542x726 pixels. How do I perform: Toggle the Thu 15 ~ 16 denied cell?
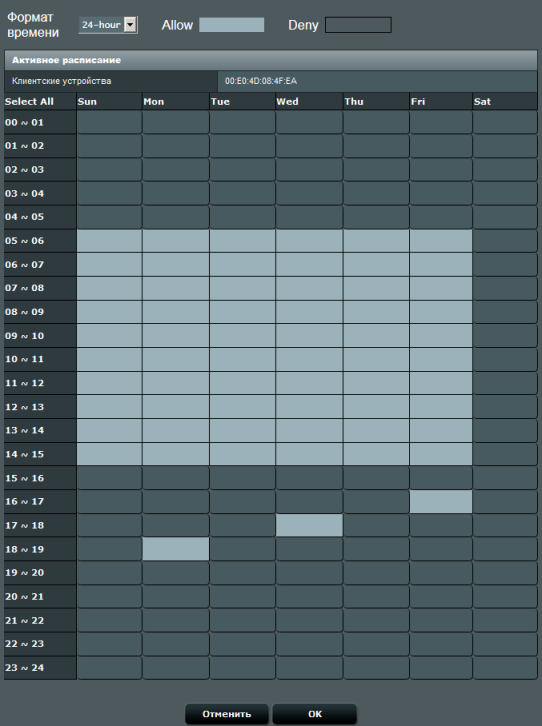click(376, 478)
